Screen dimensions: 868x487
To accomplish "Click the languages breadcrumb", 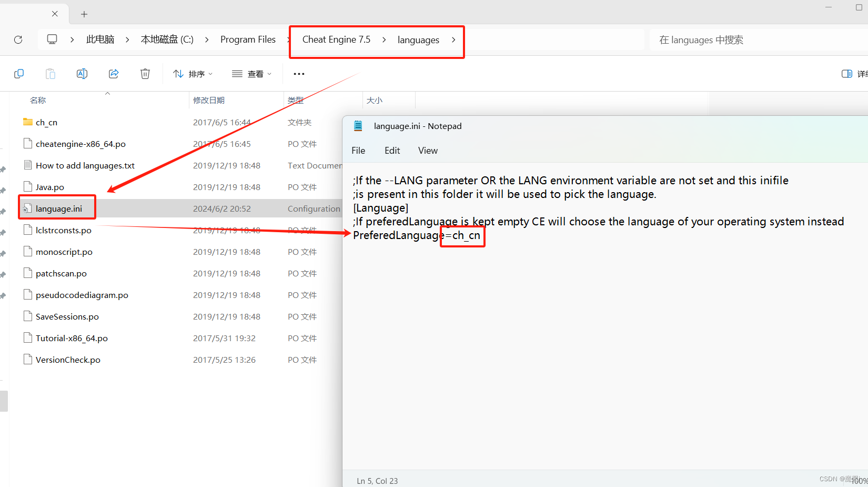I will point(418,40).
